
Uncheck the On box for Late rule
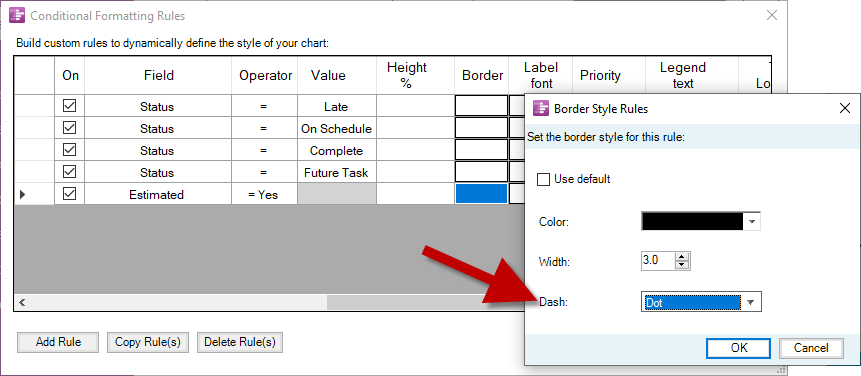tap(70, 106)
